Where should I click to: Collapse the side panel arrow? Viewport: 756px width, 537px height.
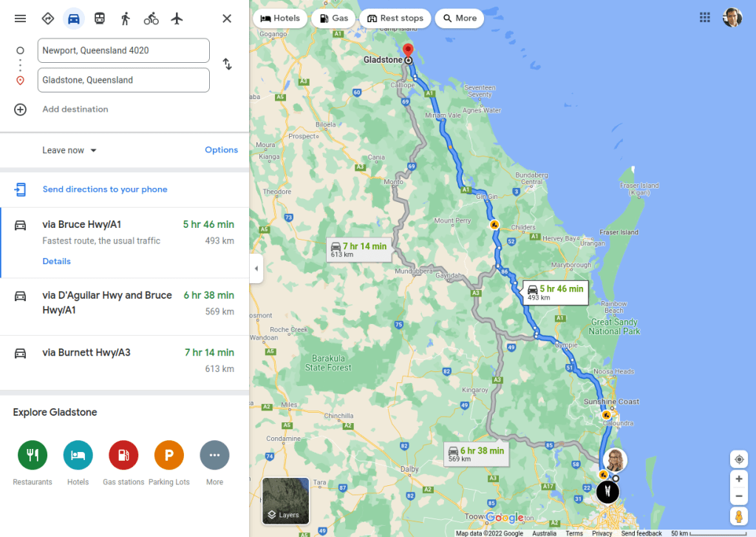[256, 268]
